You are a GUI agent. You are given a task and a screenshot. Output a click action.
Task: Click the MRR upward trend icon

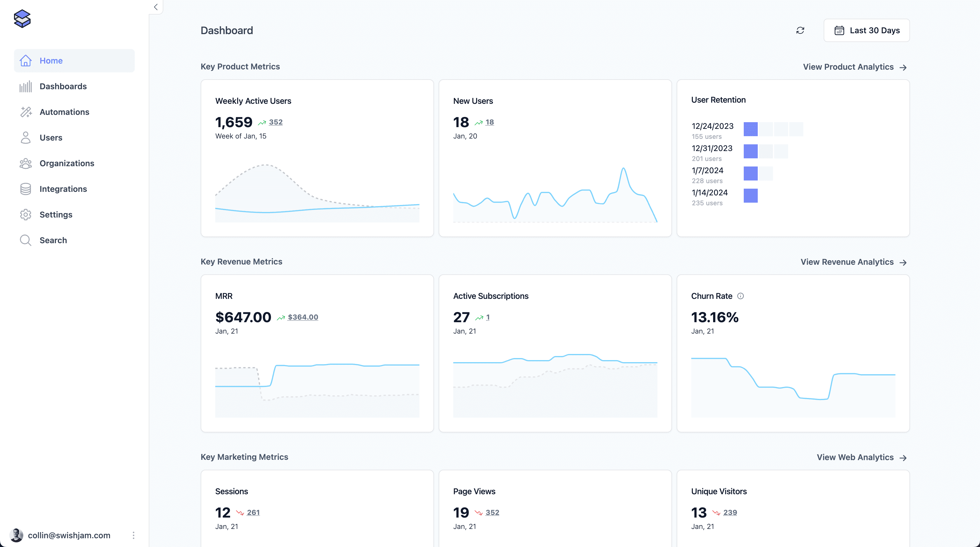click(x=281, y=318)
